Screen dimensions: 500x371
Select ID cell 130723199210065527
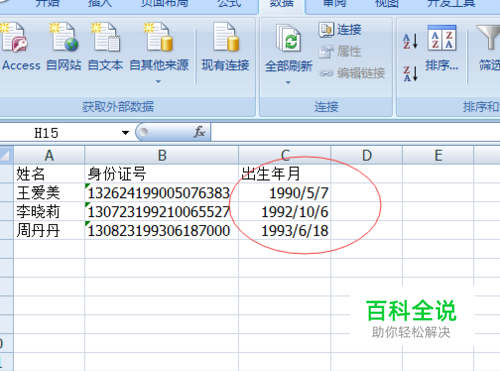pyautogui.click(x=162, y=211)
